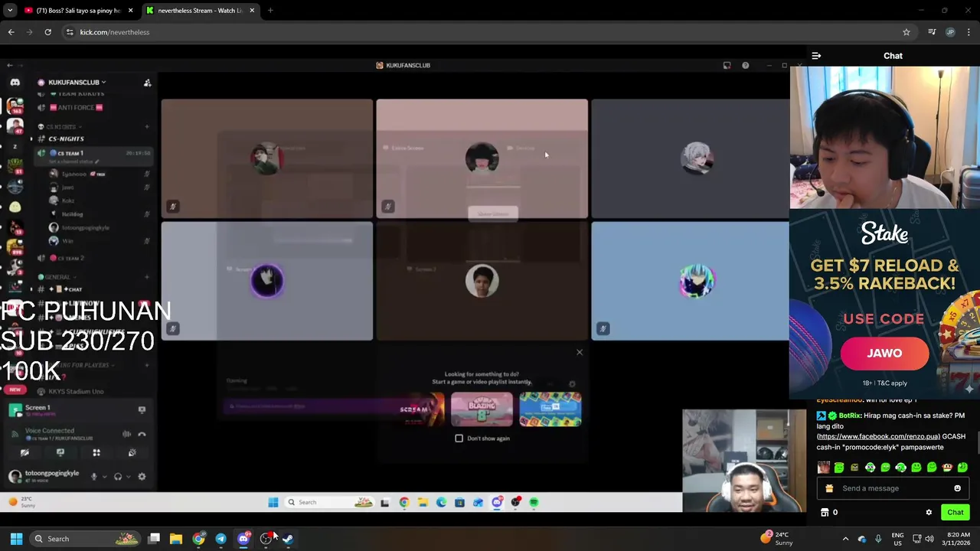Insert the first photo emote in quick emotes

coord(823,468)
